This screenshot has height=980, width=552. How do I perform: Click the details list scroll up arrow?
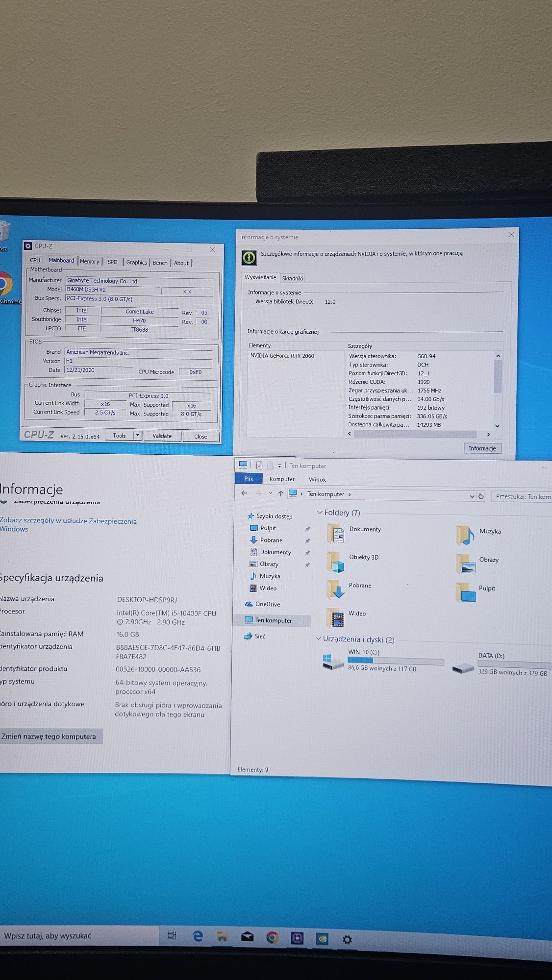click(x=498, y=356)
